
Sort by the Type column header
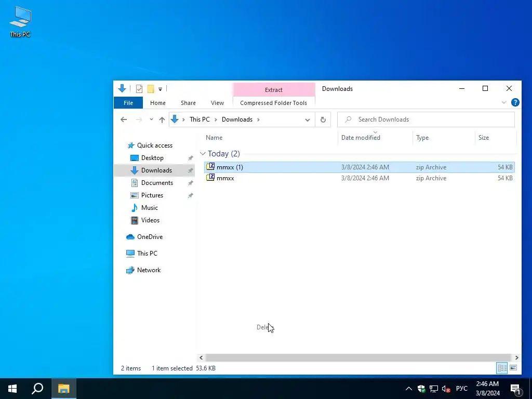(x=422, y=137)
